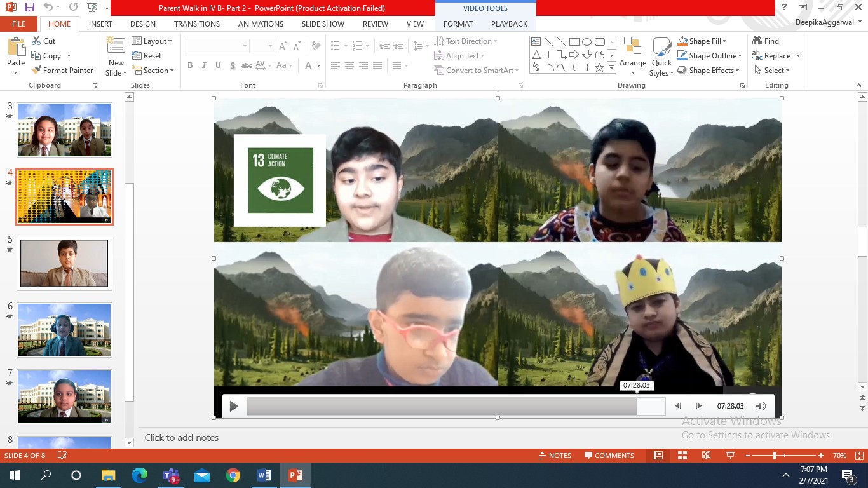Image resolution: width=868 pixels, height=488 pixels.
Task: Mute video with the speaker icon
Action: (761, 406)
